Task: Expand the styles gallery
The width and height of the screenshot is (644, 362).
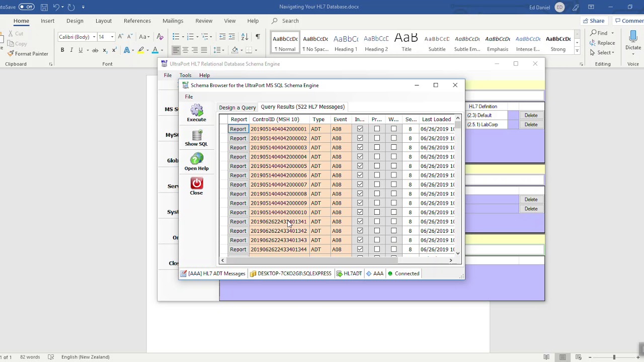Action: tap(577, 51)
